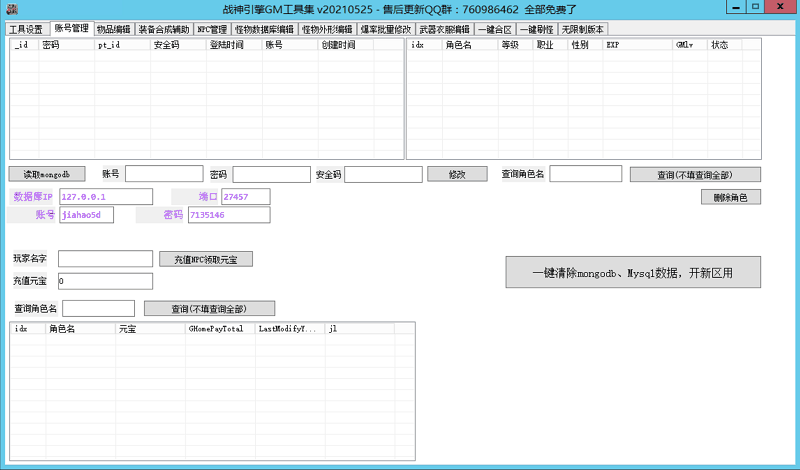Open the 工具设置 tab
Image resolution: width=800 pixels, height=470 pixels.
[28, 30]
